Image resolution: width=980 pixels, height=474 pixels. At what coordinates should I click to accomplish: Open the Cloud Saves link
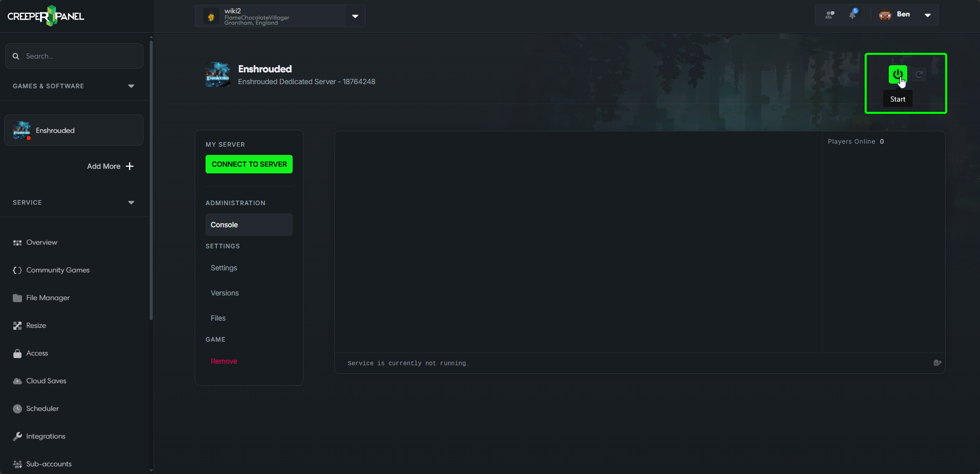click(x=46, y=381)
